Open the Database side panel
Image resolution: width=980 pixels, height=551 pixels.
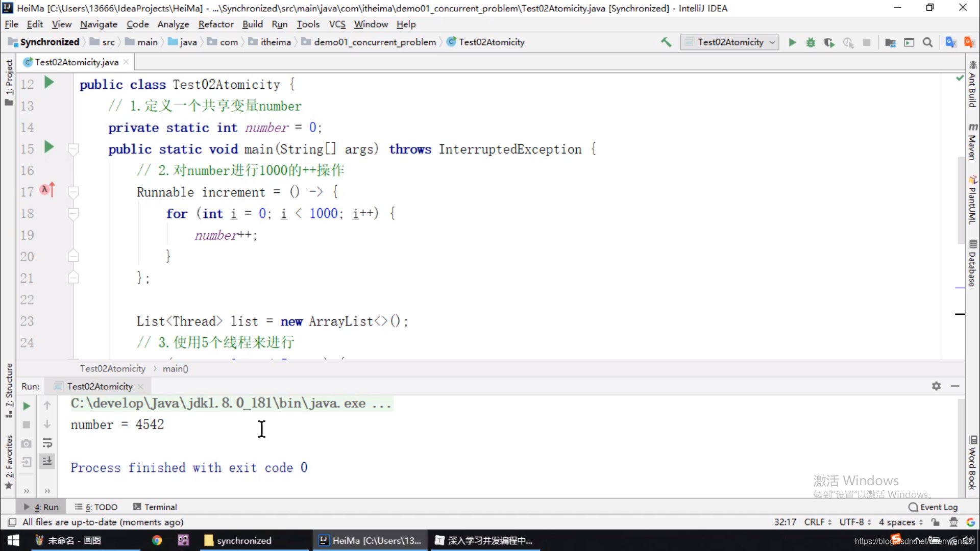972,264
